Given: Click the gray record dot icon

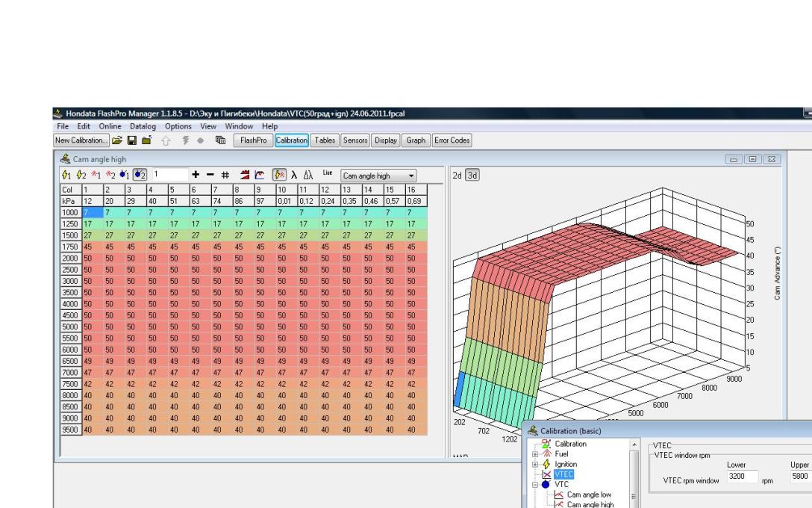Looking at the screenshot, I should pos(201,140).
